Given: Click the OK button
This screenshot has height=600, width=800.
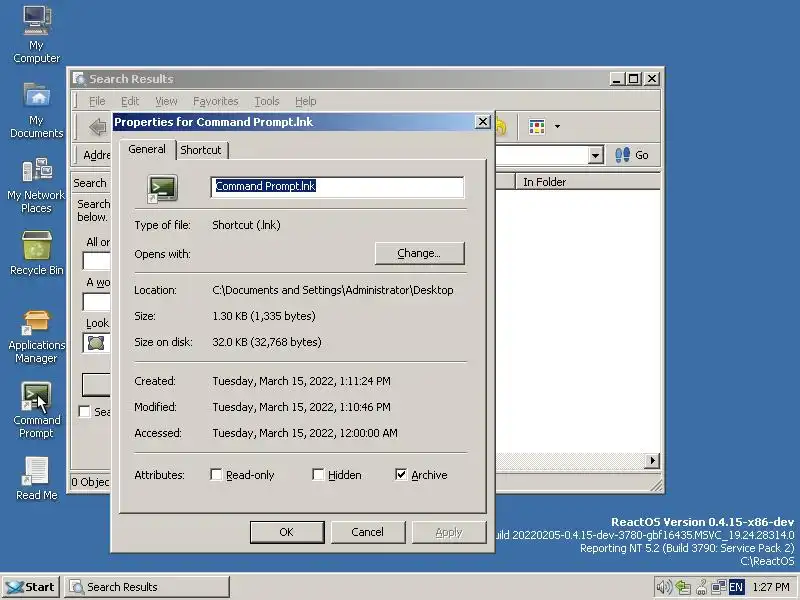Looking at the screenshot, I should [x=287, y=532].
